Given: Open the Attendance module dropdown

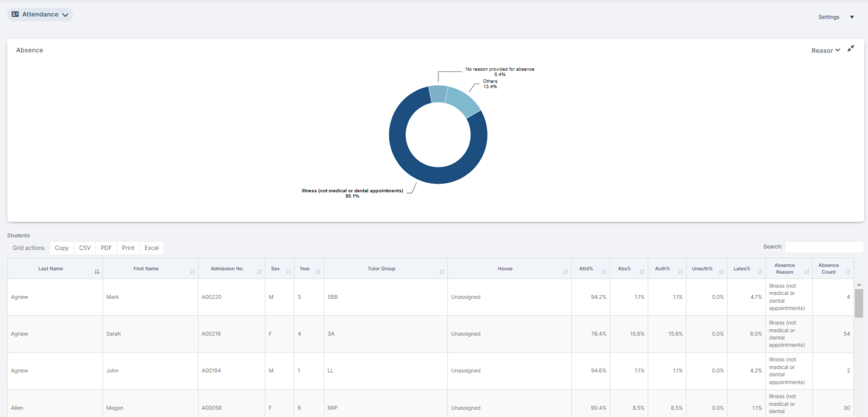Looking at the screenshot, I should tap(65, 15).
